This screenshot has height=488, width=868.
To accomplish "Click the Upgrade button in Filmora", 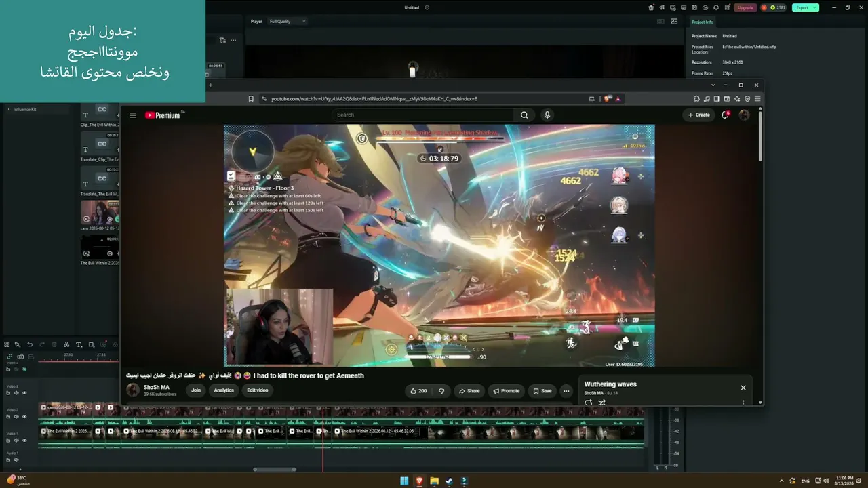I will [745, 7].
